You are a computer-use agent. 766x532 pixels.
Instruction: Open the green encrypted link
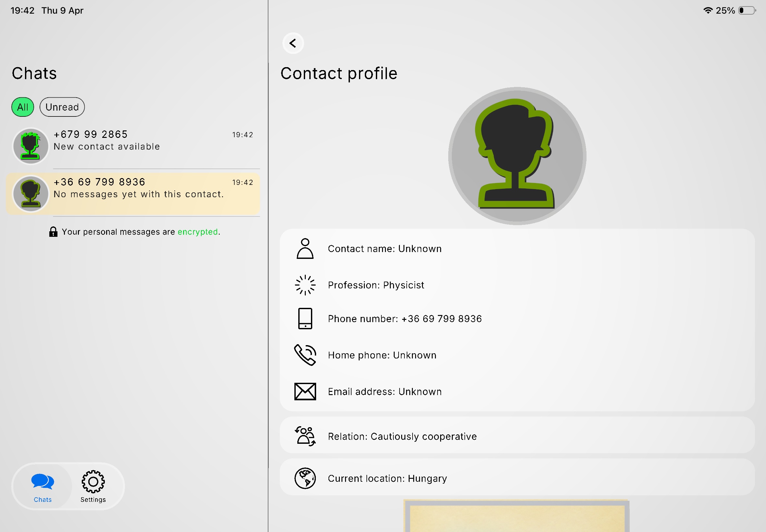pyautogui.click(x=198, y=232)
